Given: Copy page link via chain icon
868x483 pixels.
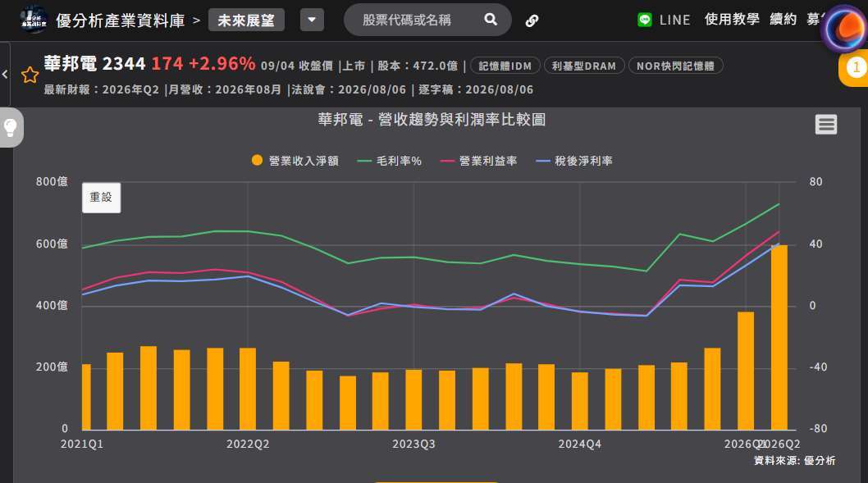Looking at the screenshot, I should pyautogui.click(x=532, y=21).
